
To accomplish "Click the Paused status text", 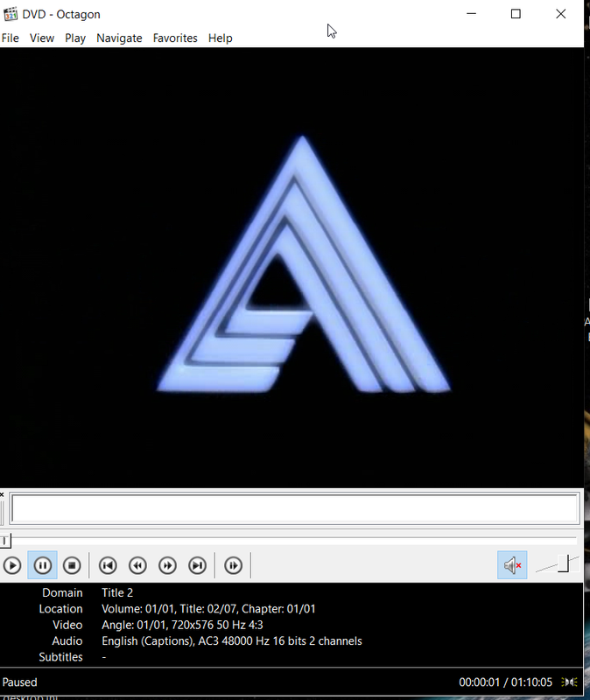I will pyautogui.click(x=19, y=682).
